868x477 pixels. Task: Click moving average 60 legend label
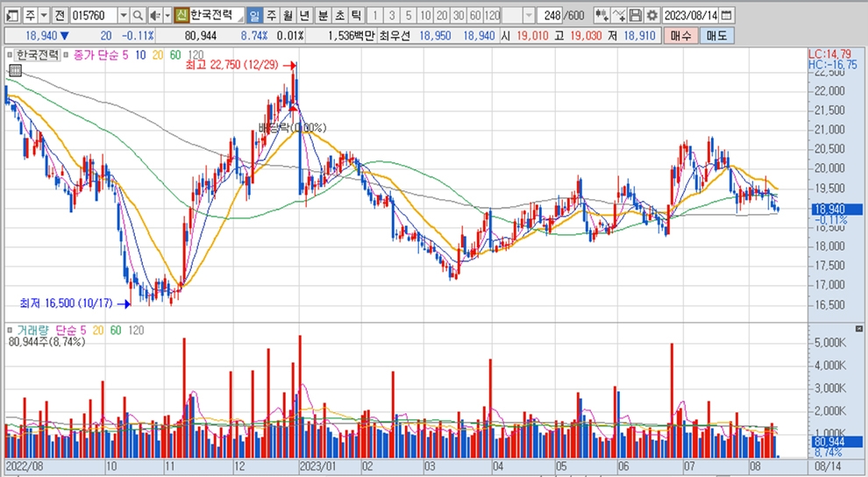tap(175, 54)
